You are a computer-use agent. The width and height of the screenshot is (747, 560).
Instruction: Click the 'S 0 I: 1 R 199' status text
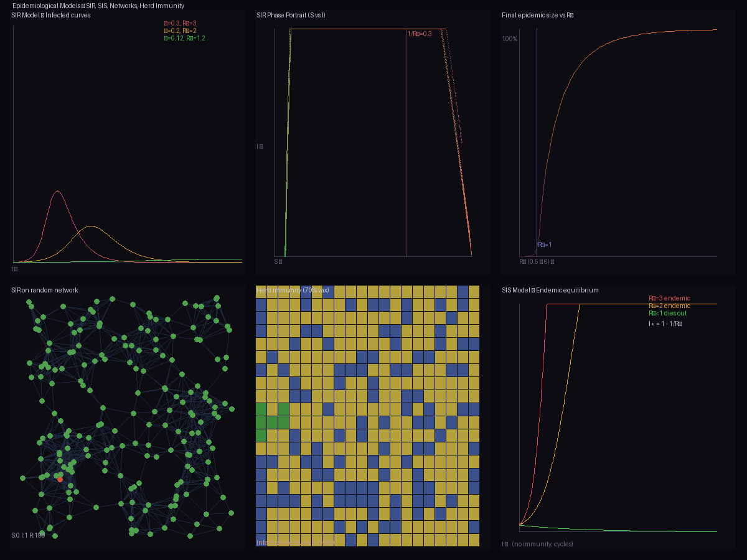pyautogui.click(x=27, y=534)
